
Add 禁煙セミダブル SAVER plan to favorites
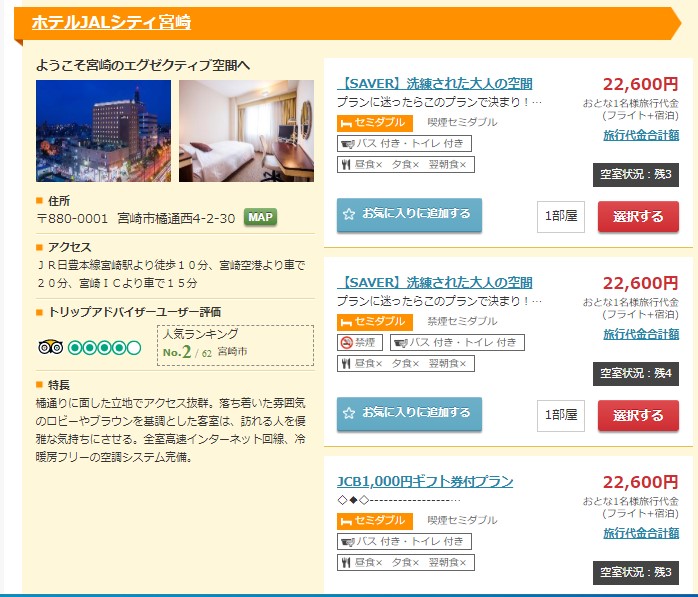pos(409,414)
